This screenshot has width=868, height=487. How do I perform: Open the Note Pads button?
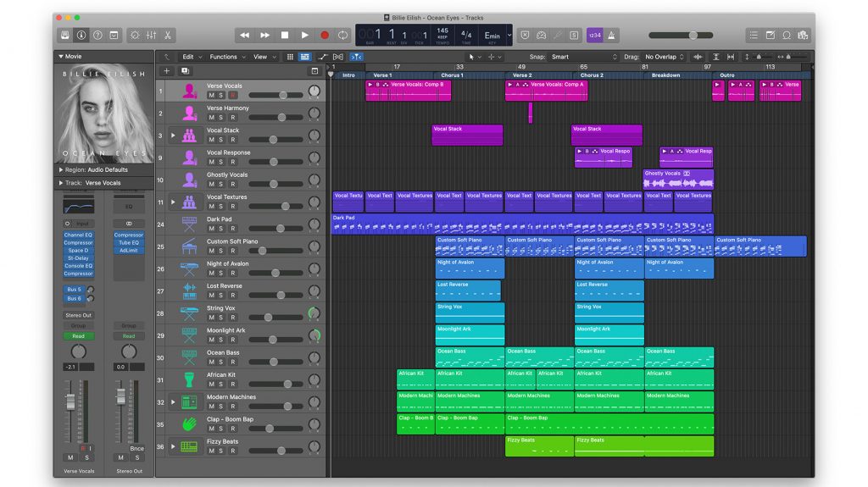770,36
